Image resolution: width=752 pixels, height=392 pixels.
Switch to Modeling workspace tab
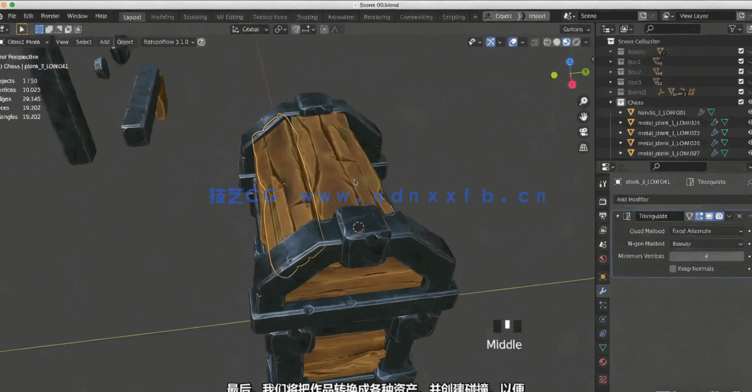163,17
